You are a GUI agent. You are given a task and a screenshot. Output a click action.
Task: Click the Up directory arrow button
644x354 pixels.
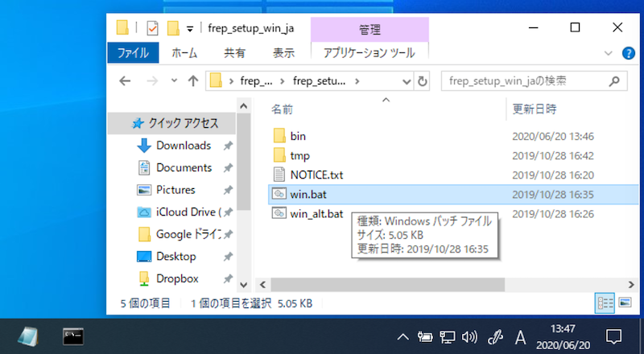pyautogui.click(x=192, y=81)
